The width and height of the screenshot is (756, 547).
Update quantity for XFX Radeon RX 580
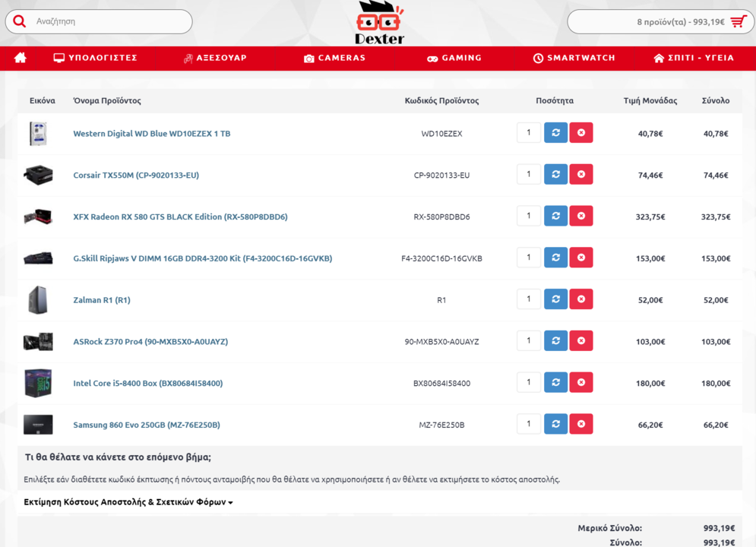[x=556, y=216]
